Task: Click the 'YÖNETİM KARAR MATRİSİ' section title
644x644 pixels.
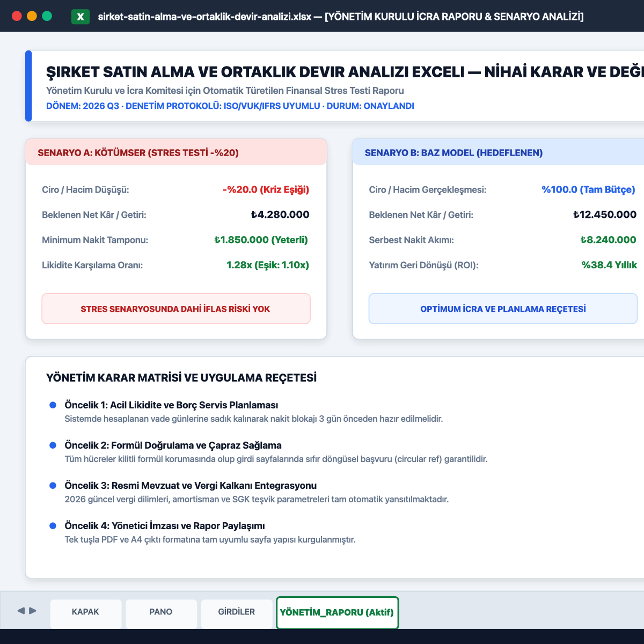Action: 181,378
